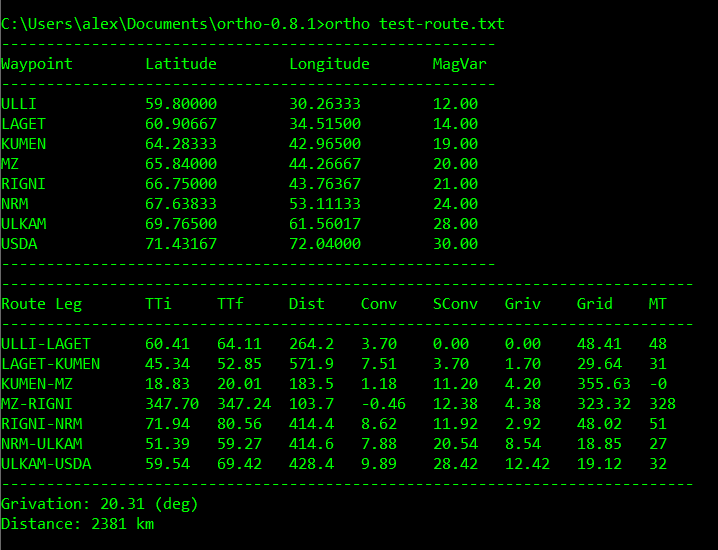Click the 'Grid' column header
Image resolution: width=718 pixels, height=550 pixels.
pos(594,304)
